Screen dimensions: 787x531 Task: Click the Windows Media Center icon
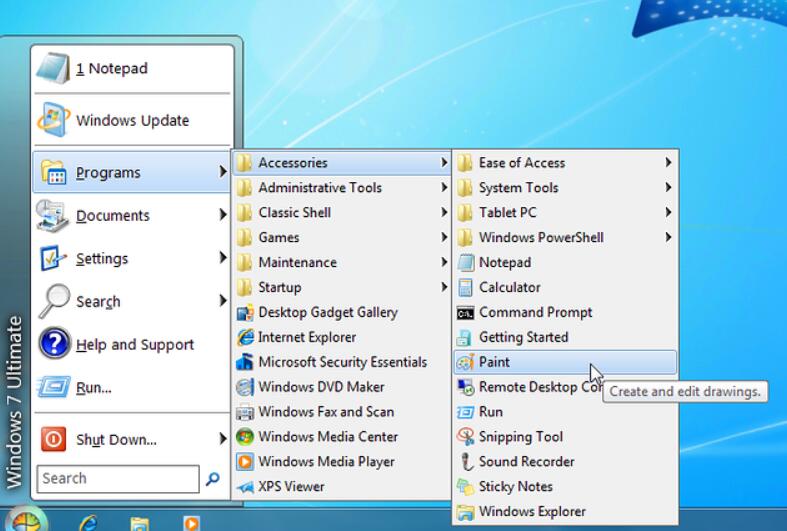[245, 437]
